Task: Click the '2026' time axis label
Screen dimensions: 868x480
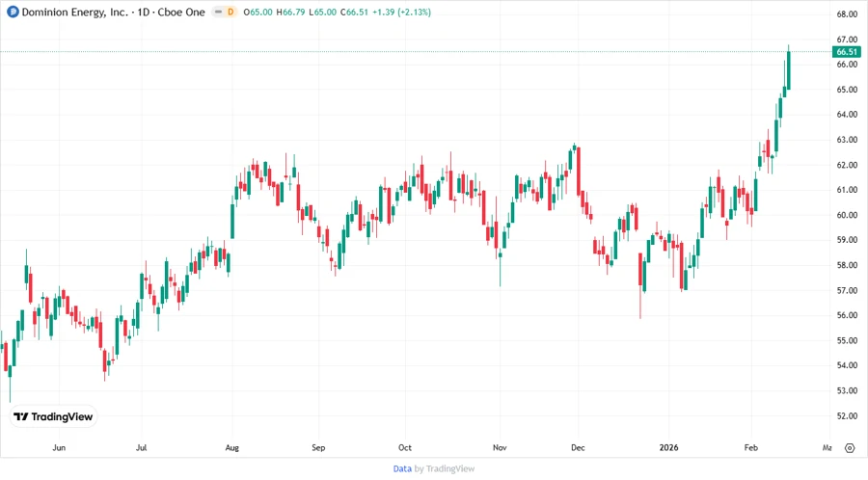Action: click(x=668, y=448)
